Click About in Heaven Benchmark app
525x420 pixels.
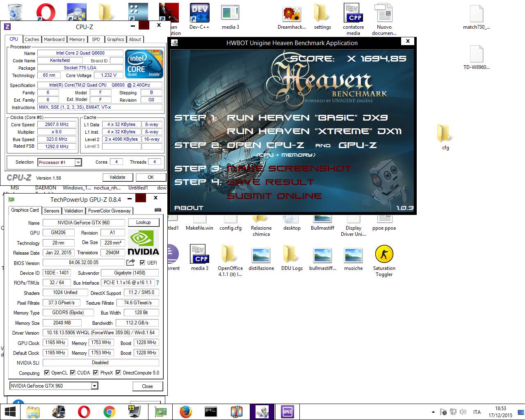(x=189, y=208)
